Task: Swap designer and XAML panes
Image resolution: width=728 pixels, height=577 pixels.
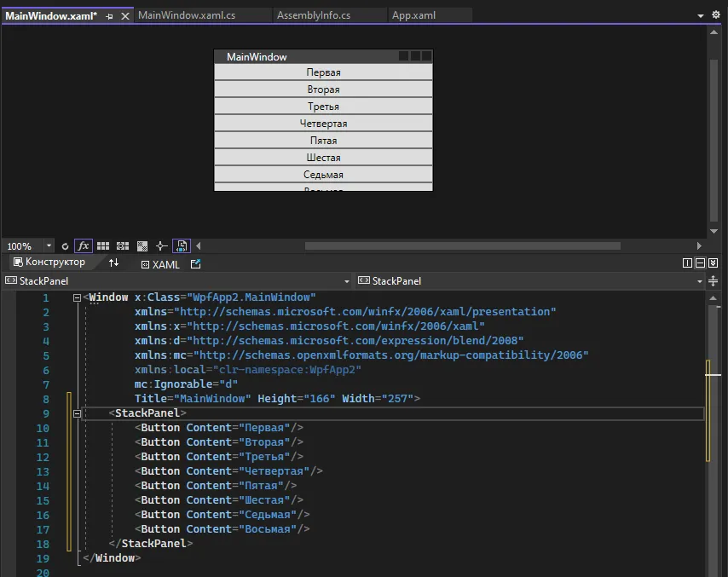Action: (113, 263)
